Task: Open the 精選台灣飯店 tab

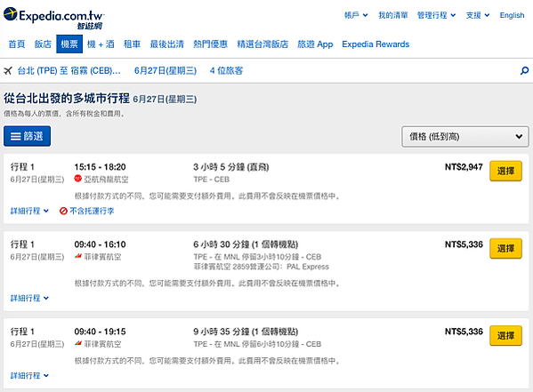Action: click(x=262, y=44)
